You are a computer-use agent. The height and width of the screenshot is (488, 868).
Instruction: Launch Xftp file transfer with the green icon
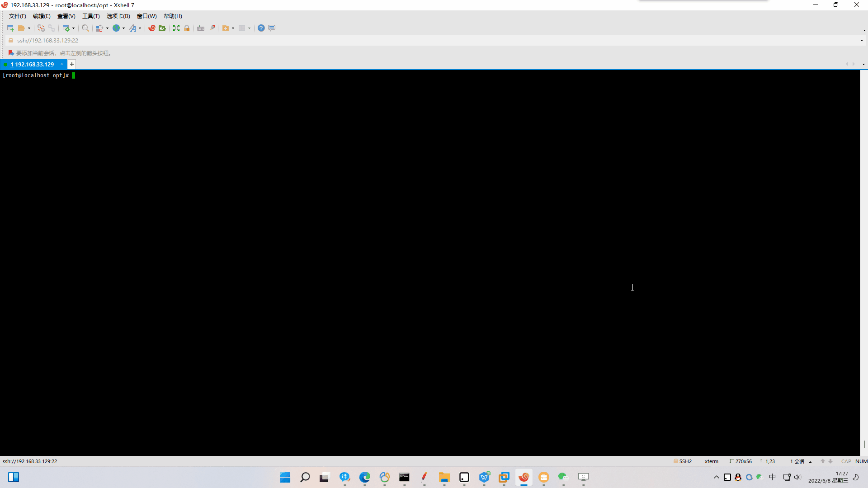click(161, 28)
